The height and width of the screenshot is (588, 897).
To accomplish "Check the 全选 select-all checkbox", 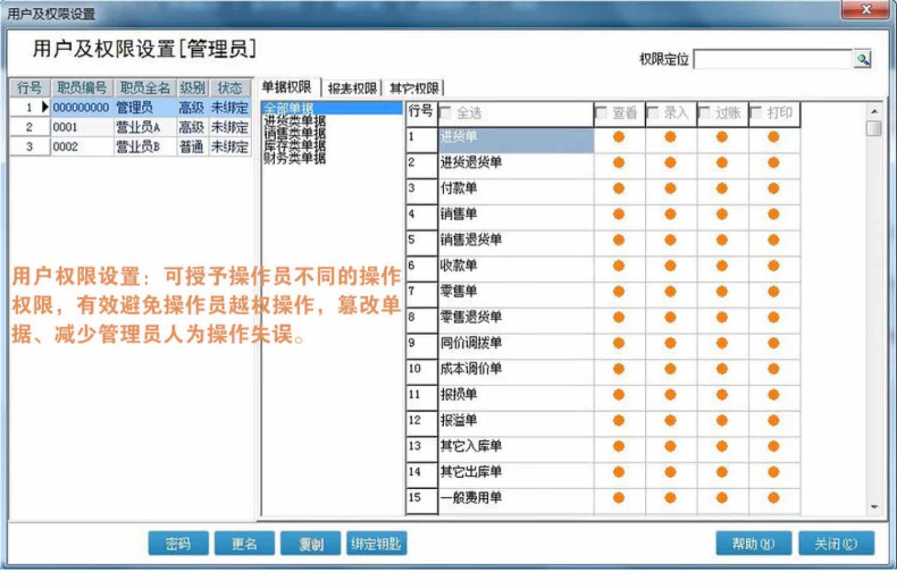I will [446, 112].
